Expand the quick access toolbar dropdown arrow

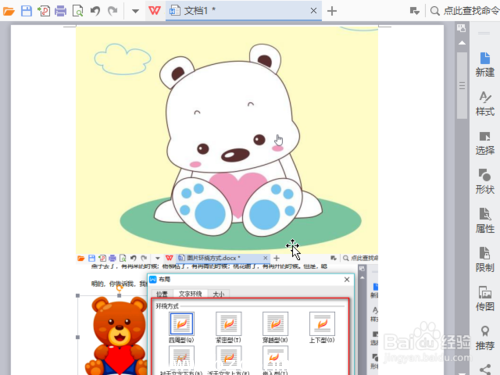135,11
